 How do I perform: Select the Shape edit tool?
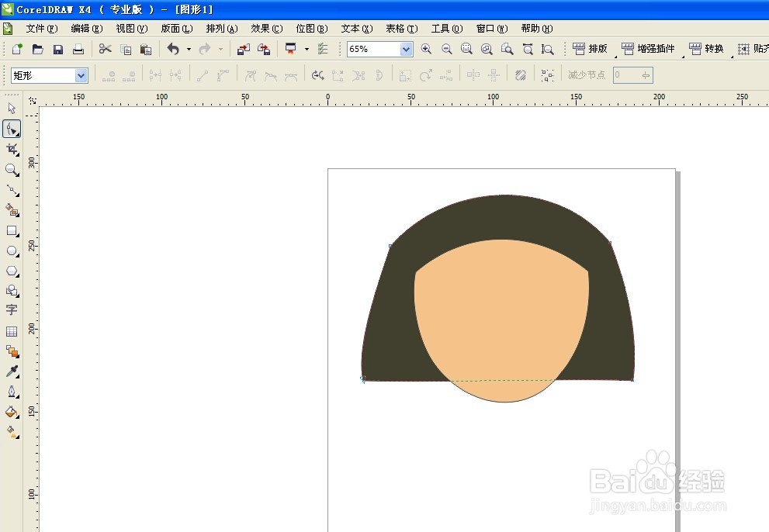pos(12,129)
